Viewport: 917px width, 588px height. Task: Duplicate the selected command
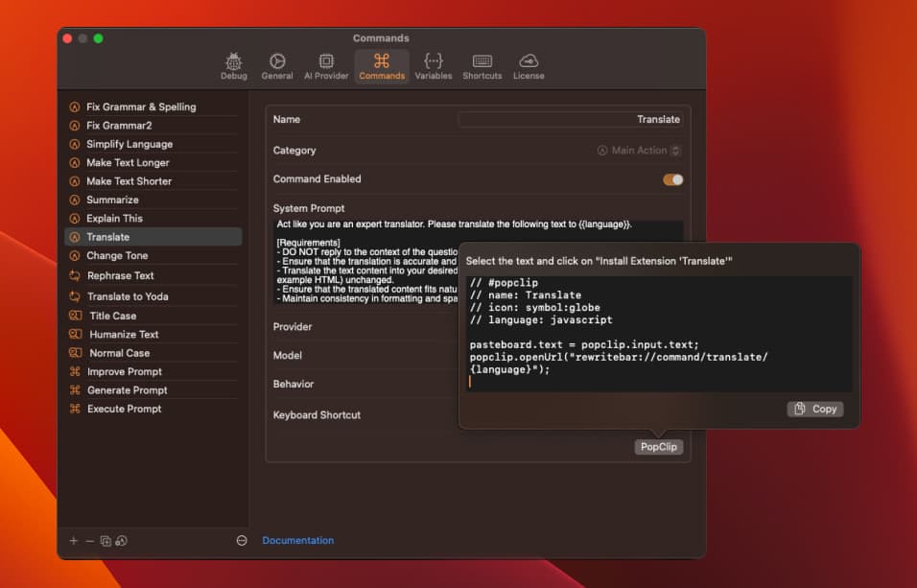pos(104,540)
